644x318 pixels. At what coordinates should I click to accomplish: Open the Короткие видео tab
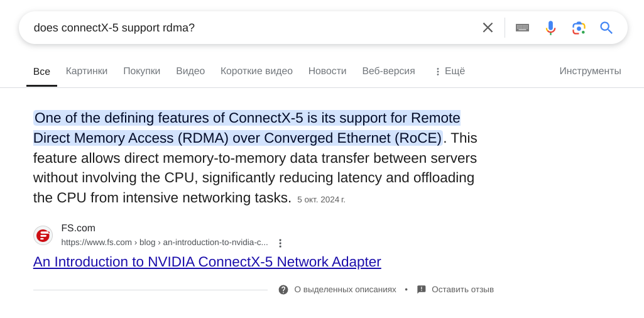[x=256, y=71]
